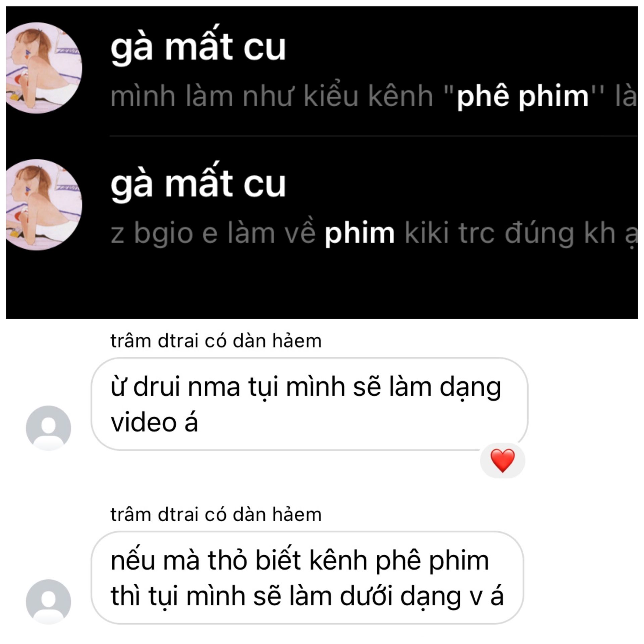This screenshot has width=644, height=644.
Task: Tap the highlighted "phê phim" match in first result
Action: [523, 96]
